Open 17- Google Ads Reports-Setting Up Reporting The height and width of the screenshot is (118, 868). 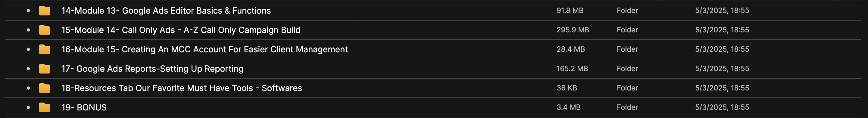(152, 69)
